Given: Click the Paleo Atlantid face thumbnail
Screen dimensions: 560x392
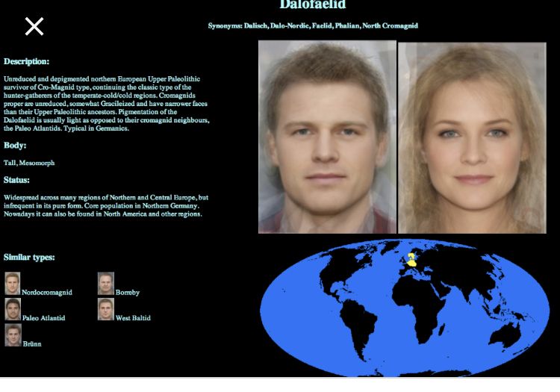Looking at the screenshot, I should pyautogui.click(x=13, y=309).
